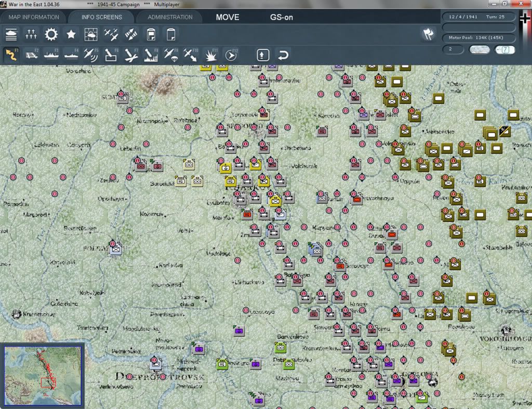This screenshot has width=532, height=409.
Task: Select the red HQ counter near Merefa
Action: 247,215
